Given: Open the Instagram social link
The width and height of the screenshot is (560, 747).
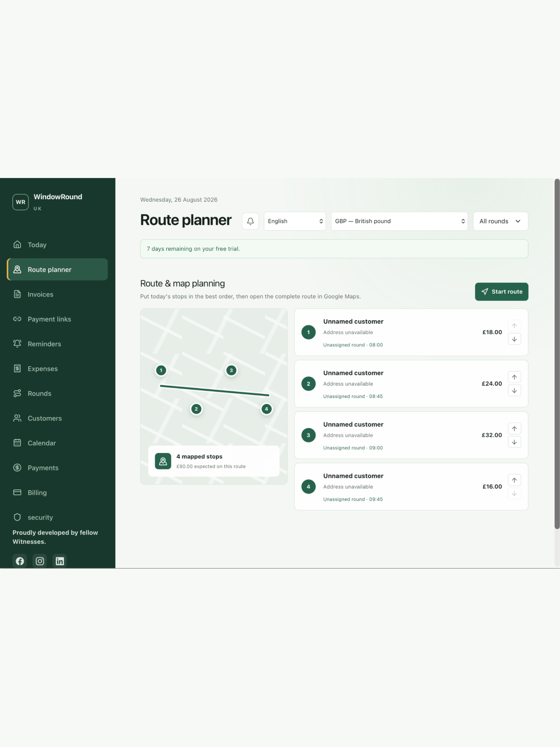Looking at the screenshot, I should [x=40, y=561].
